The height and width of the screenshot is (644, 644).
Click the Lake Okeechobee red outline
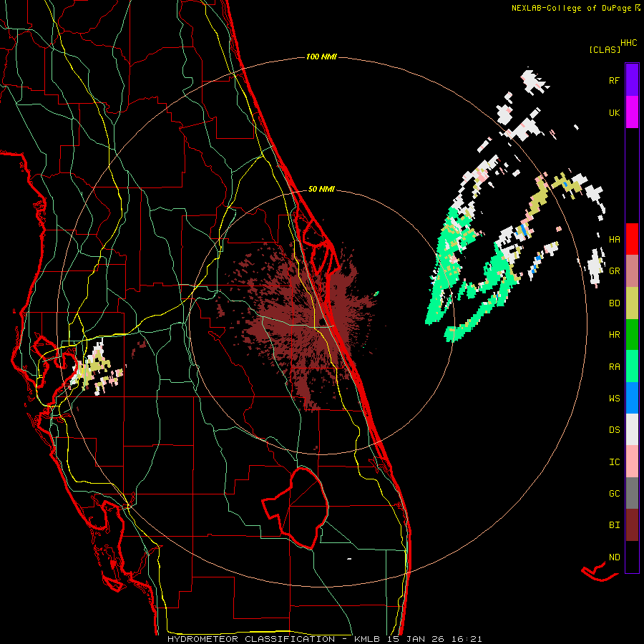[296, 508]
